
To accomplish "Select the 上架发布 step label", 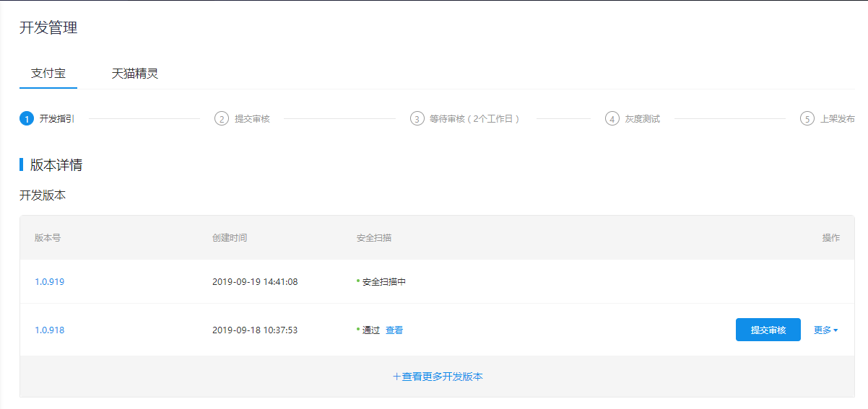I will [838, 119].
